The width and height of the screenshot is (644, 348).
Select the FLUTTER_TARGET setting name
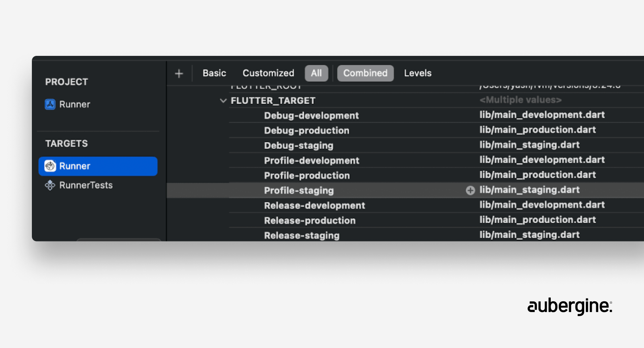273,101
